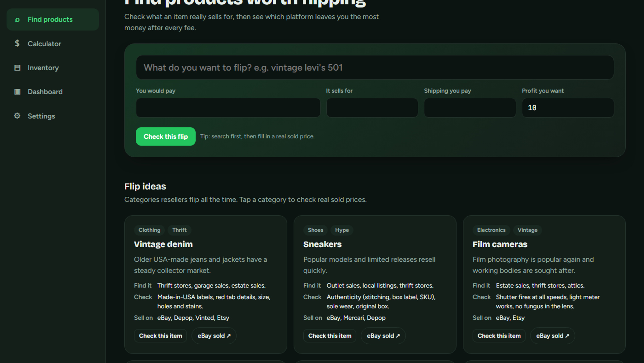
Task: Open eBay sold link for Sneakers
Action: point(383,336)
